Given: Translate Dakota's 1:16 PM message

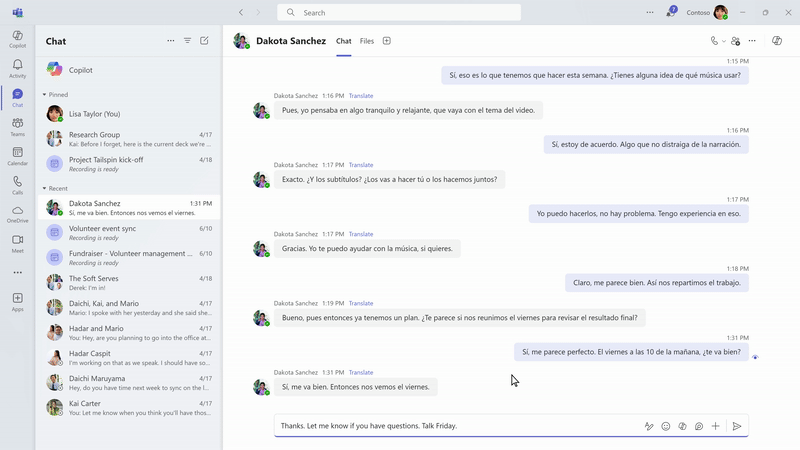Looking at the screenshot, I should tap(361, 96).
